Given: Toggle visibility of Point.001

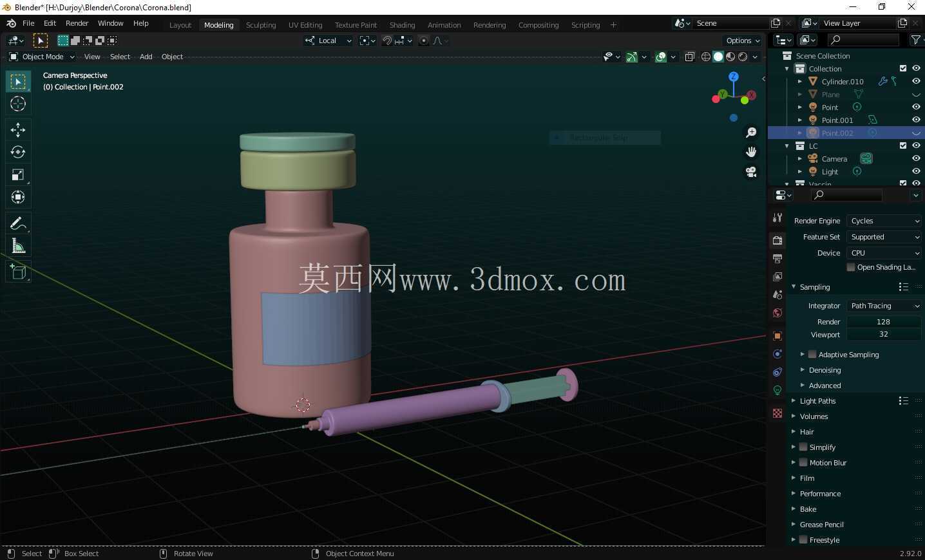Looking at the screenshot, I should coord(916,120).
